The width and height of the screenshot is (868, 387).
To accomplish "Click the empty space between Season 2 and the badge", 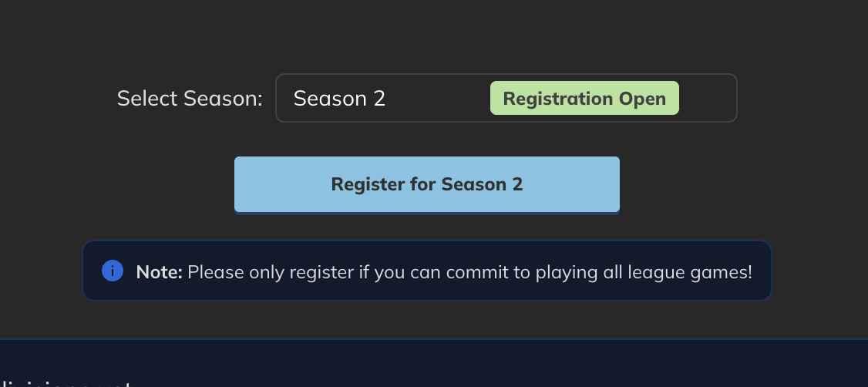I will (x=438, y=99).
